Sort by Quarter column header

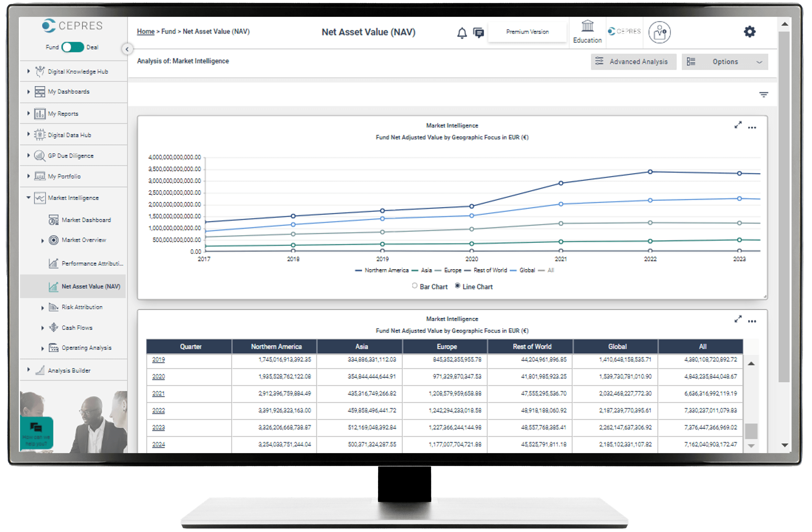point(189,347)
